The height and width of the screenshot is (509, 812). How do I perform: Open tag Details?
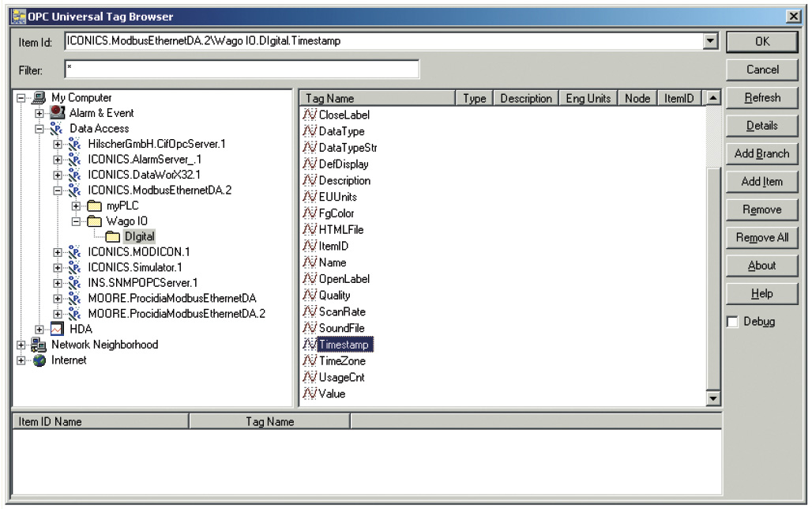pos(761,126)
